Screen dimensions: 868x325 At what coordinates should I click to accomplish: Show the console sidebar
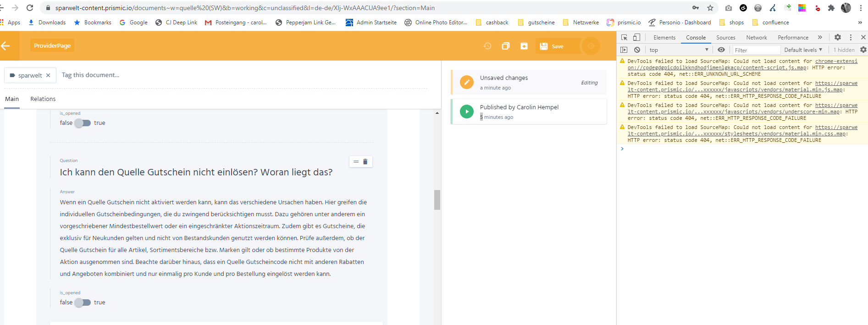[624, 50]
